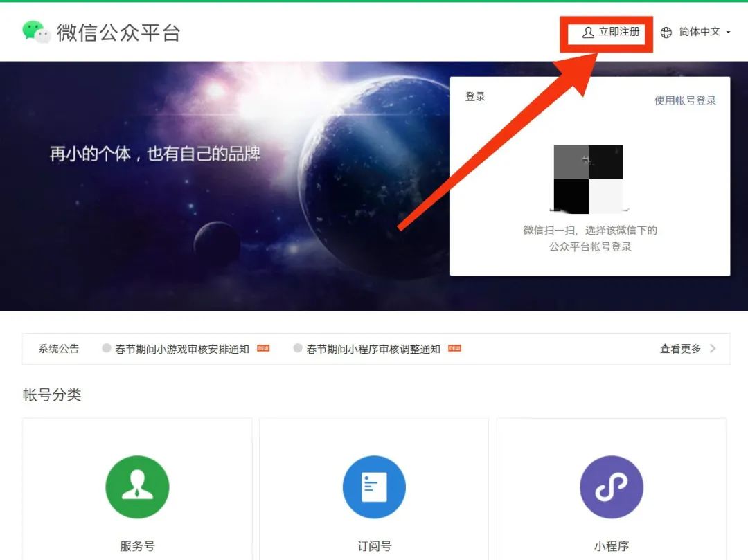Select the purple 小程序 mini program icon
The height and width of the screenshot is (560, 748).
click(612, 487)
